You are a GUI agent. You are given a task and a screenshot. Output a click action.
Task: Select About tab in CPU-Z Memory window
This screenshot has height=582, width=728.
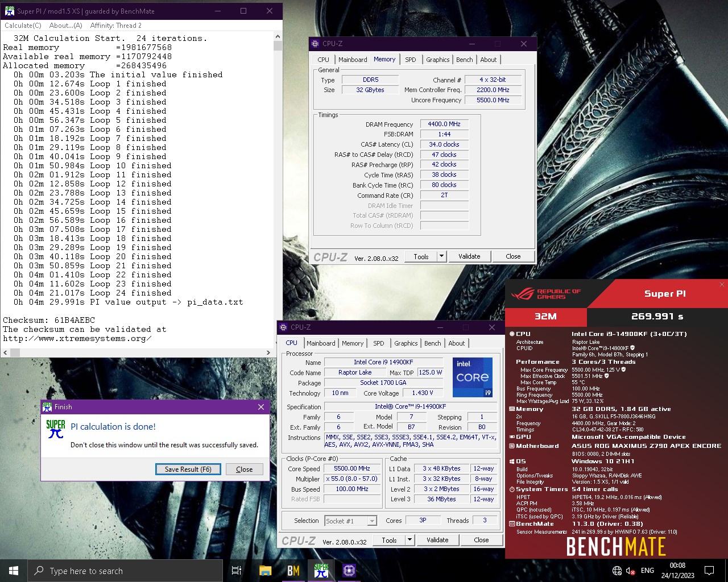[x=489, y=60]
